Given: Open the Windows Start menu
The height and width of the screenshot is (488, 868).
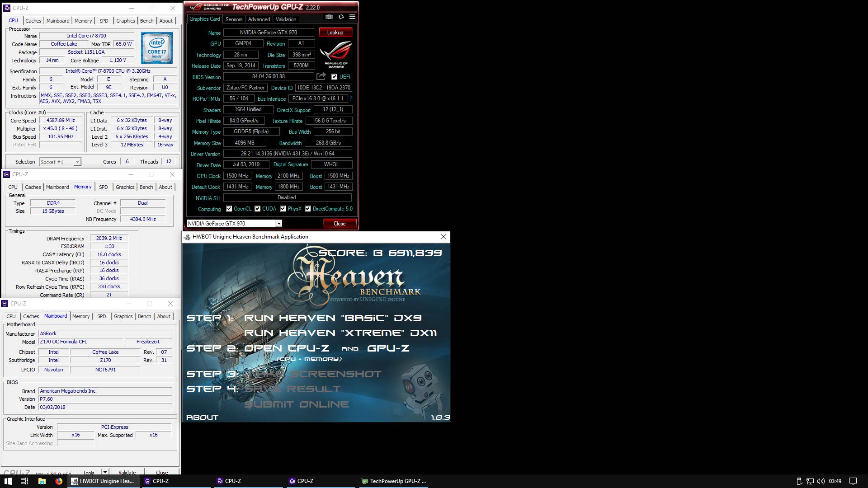Looking at the screenshot, I should pyautogui.click(x=8, y=481).
